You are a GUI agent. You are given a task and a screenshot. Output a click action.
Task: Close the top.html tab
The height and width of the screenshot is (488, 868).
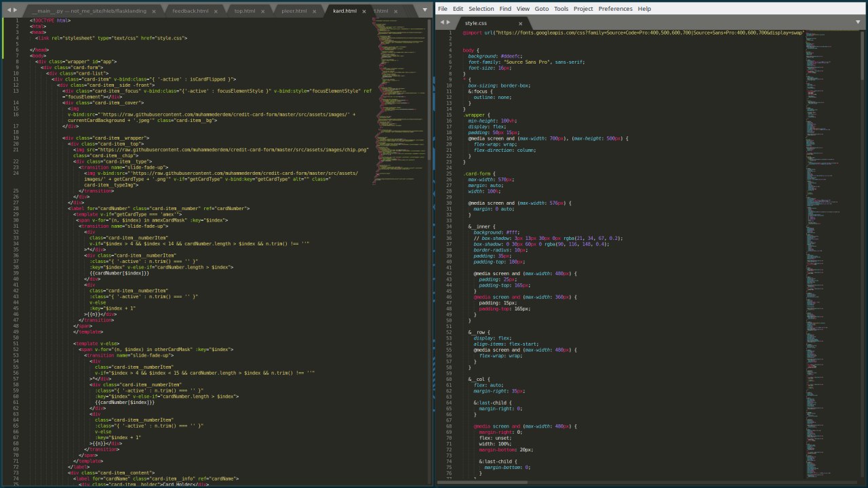(x=263, y=12)
